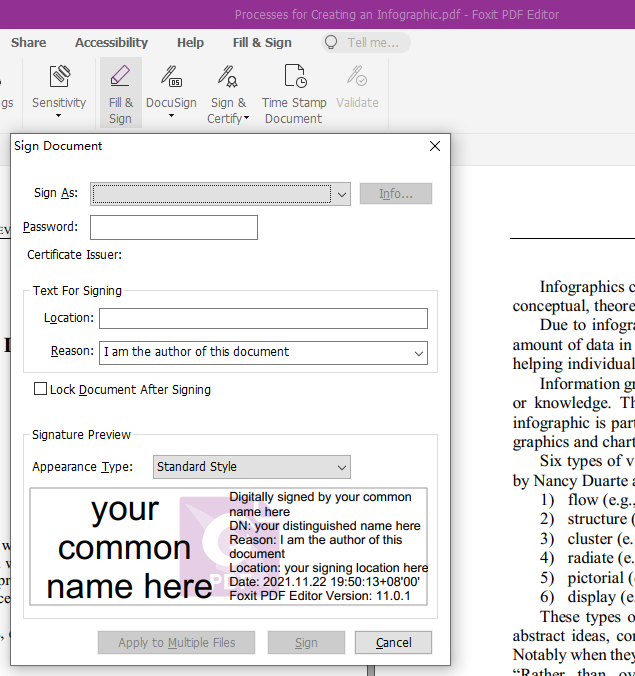Click the Sensitivity label icon
The width and height of the screenshot is (635, 676).
point(59,78)
